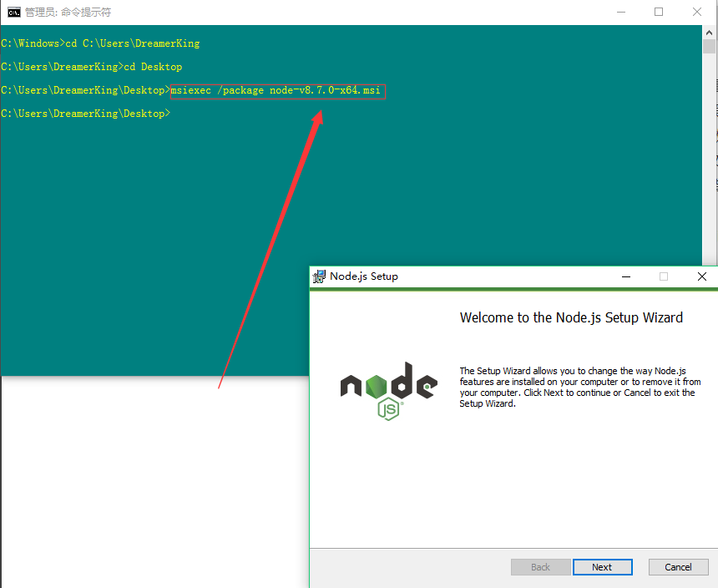
Task: Click Next in the Node.js Setup wizard
Action: 602,567
